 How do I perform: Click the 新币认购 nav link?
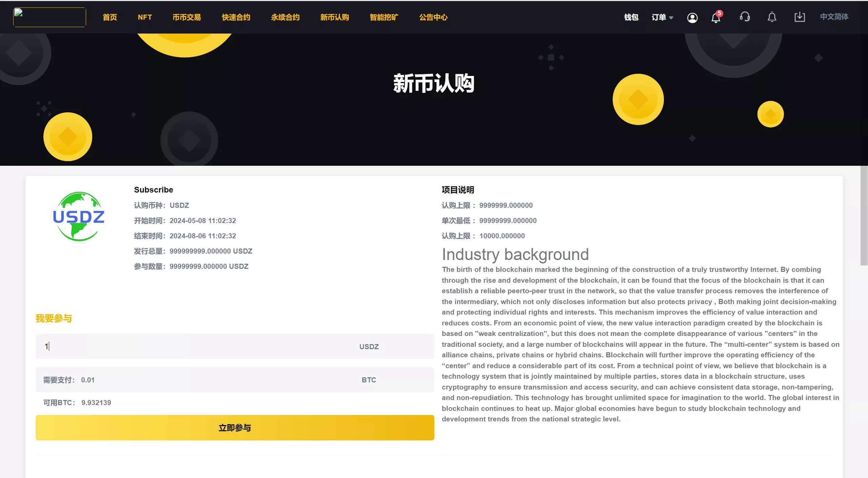334,17
